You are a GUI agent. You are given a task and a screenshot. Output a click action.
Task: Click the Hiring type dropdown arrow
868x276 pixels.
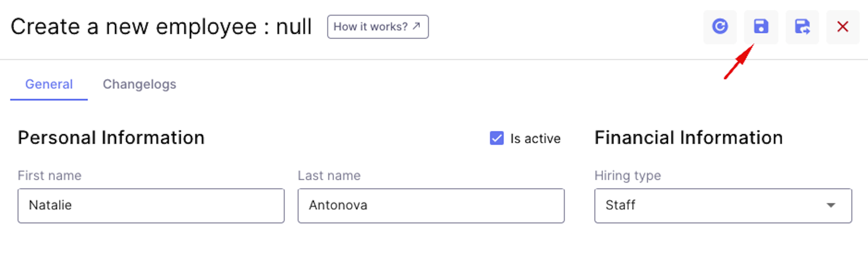click(x=831, y=205)
